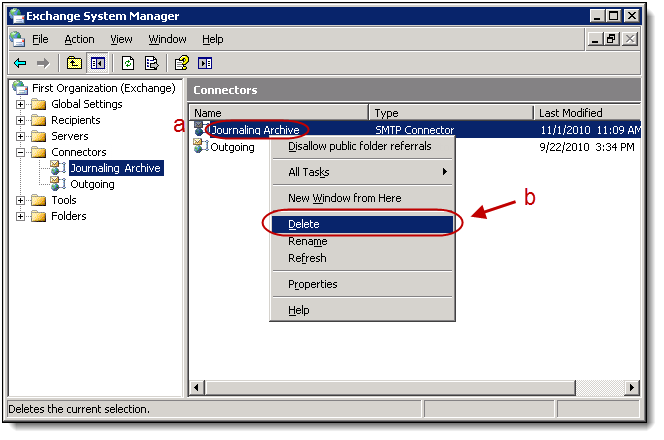This screenshot has width=664, height=440.
Task: Open the Help menu in menu bar
Action: (213, 39)
